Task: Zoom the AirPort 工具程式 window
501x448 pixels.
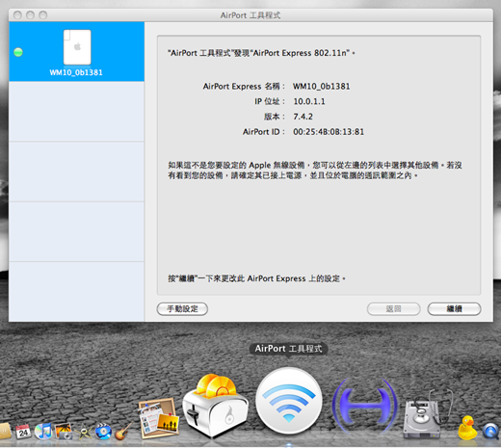Action: [x=42, y=15]
